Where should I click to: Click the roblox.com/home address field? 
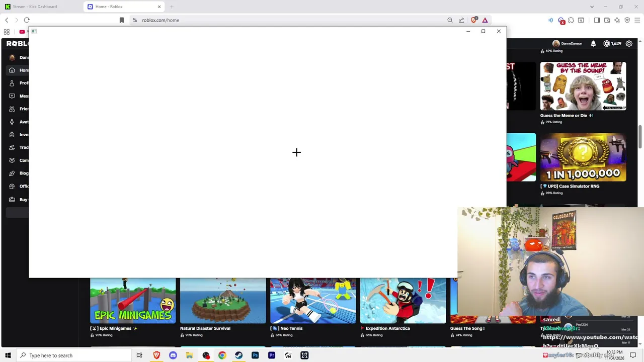click(287, 20)
